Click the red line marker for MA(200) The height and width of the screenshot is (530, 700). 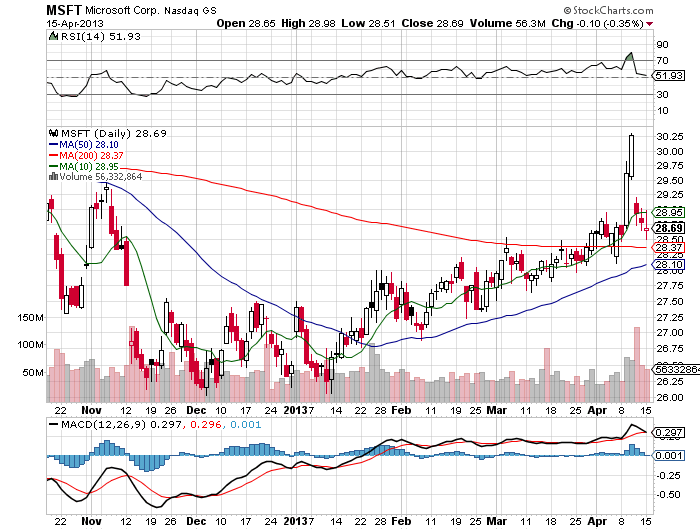[53, 155]
